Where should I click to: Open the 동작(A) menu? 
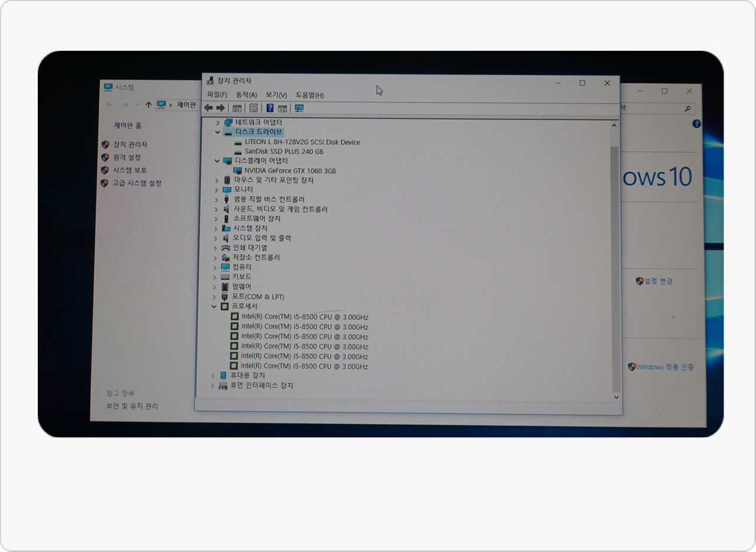(x=246, y=95)
